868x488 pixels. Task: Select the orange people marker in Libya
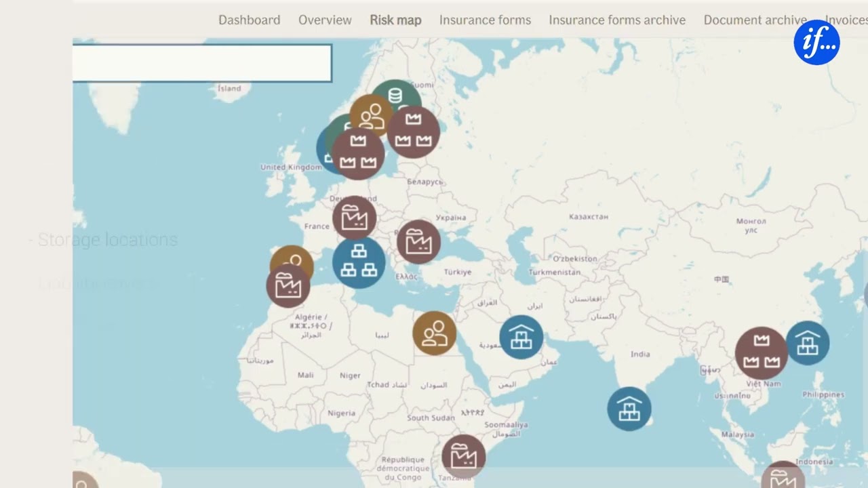click(x=434, y=333)
